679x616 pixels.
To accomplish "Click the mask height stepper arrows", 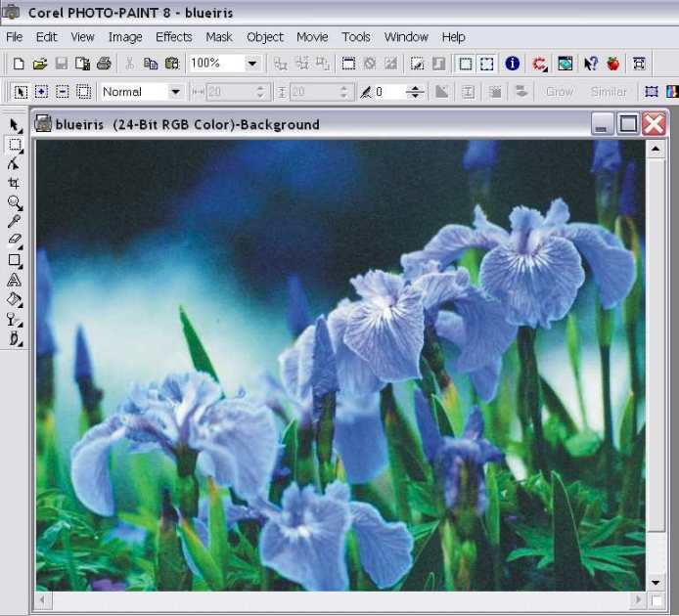I will [x=343, y=92].
